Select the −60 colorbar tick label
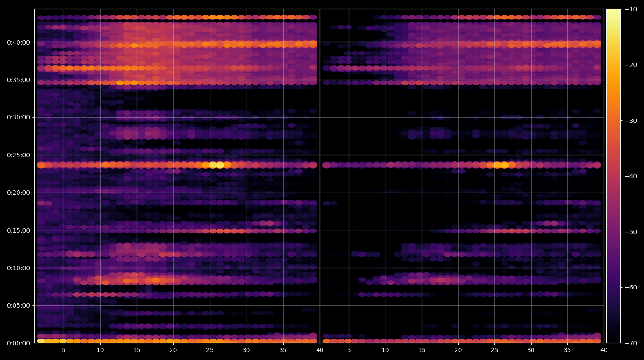The width and height of the screenshot is (644, 360). (x=631, y=287)
